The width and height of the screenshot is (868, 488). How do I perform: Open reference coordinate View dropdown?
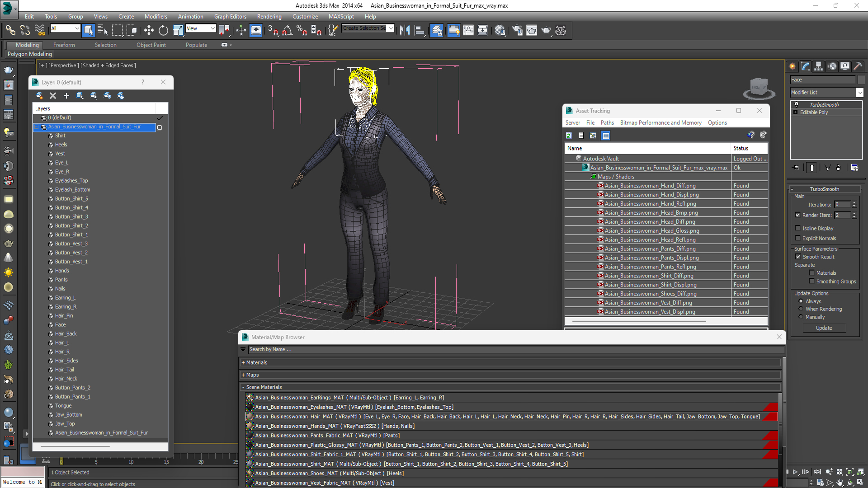[201, 28]
